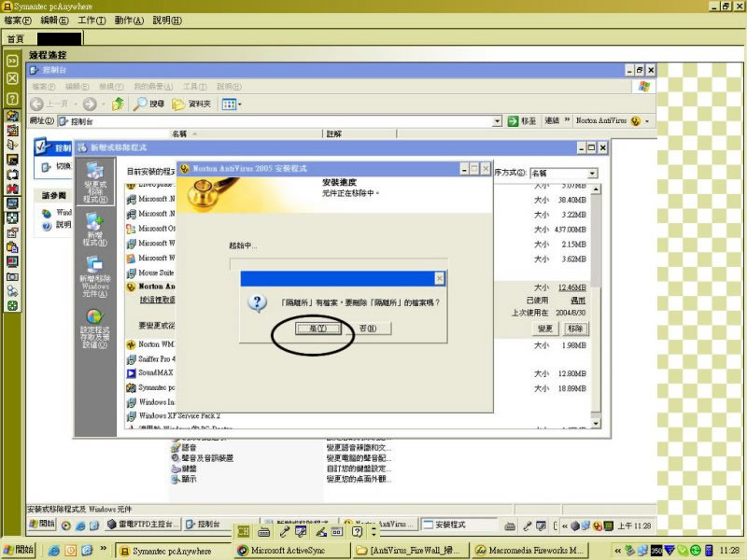Click the 搜尋 Search toolbar button

(148, 104)
